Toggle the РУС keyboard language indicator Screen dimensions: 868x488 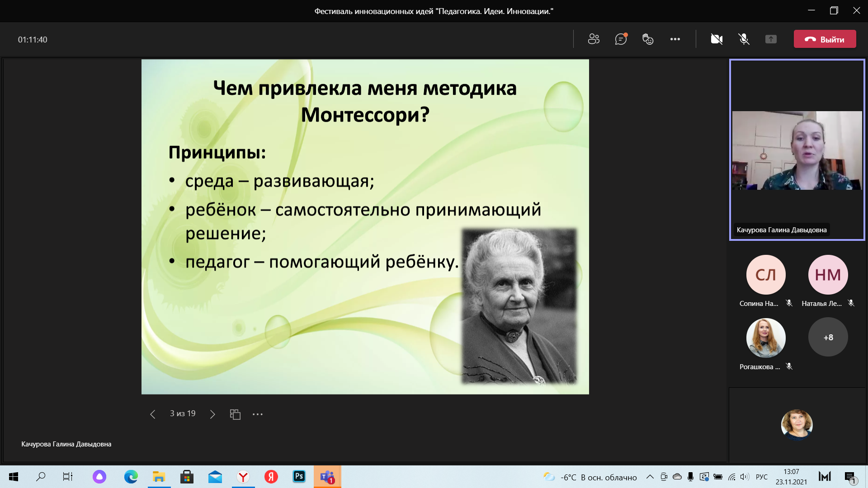point(762,477)
